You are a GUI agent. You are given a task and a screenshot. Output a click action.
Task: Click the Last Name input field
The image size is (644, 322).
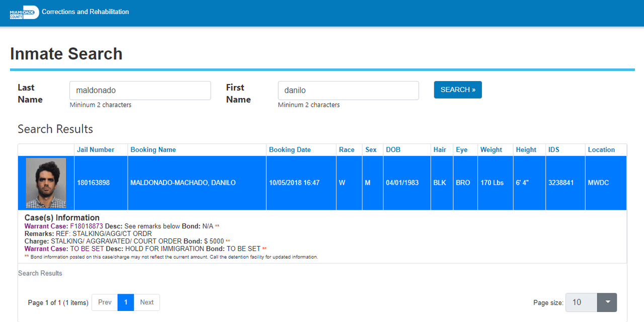[140, 91]
